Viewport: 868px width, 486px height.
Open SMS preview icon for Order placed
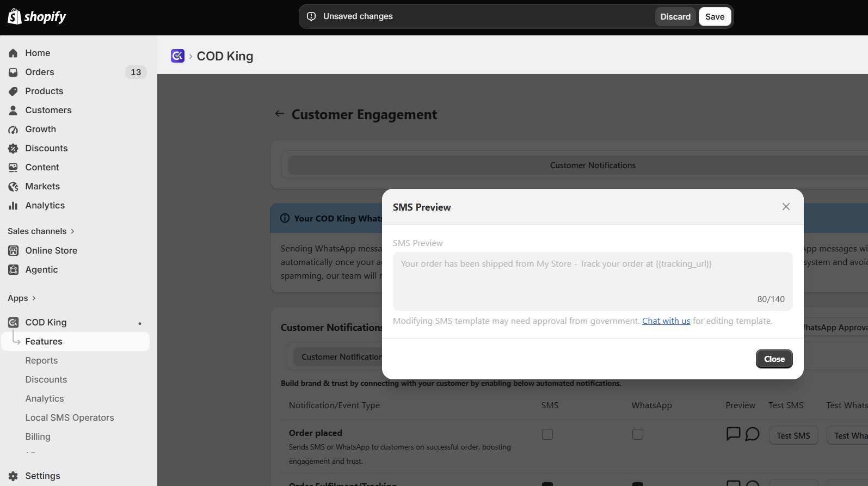tap(734, 434)
